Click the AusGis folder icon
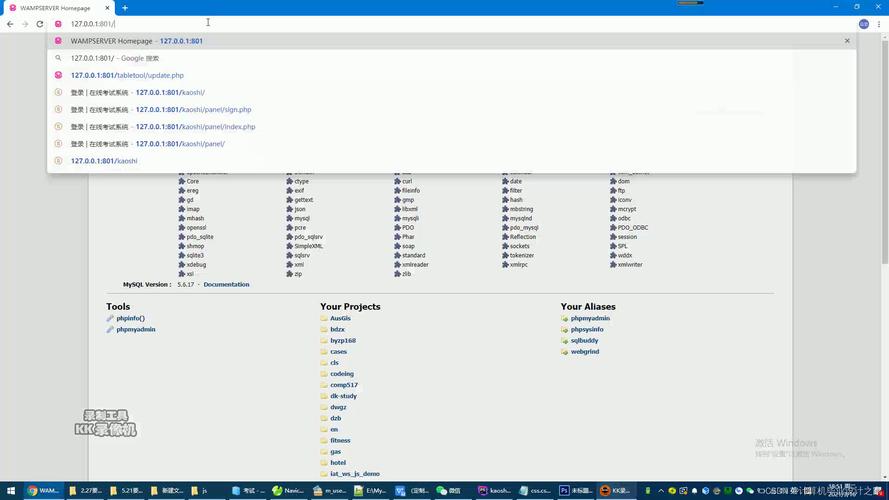The width and height of the screenshot is (889, 500). (324, 318)
